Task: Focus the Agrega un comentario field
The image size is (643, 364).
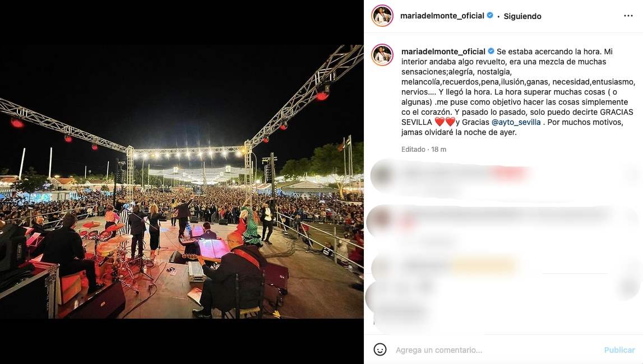Action: (x=497, y=350)
